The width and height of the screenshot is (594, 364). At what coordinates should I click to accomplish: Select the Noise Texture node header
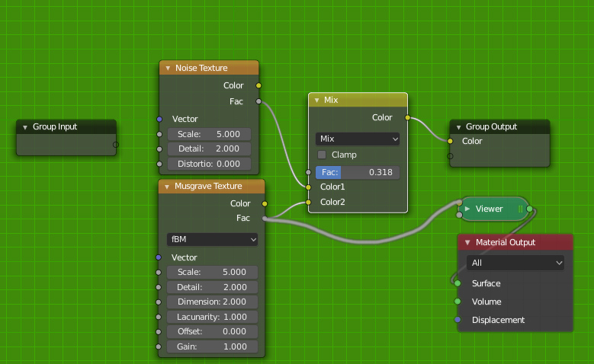[209, 68]
